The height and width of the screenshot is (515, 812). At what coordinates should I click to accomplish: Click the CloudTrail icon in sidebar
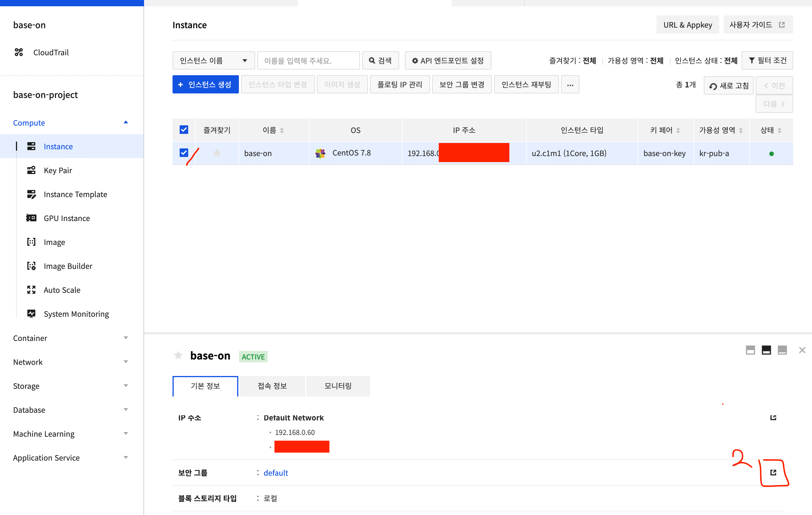pyautogui.click(x=19, y=52)
